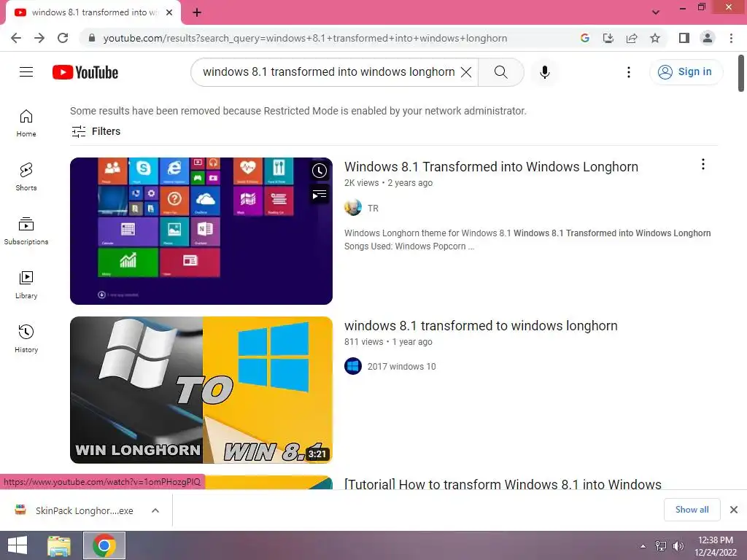Toggle the browser side panel
This screenshot has height=560, width=747.
coord(684,38)
